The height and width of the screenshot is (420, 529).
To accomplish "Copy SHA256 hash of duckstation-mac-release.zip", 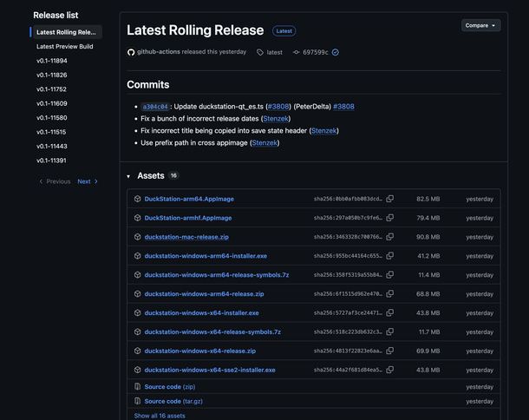I will coord(389,237).
